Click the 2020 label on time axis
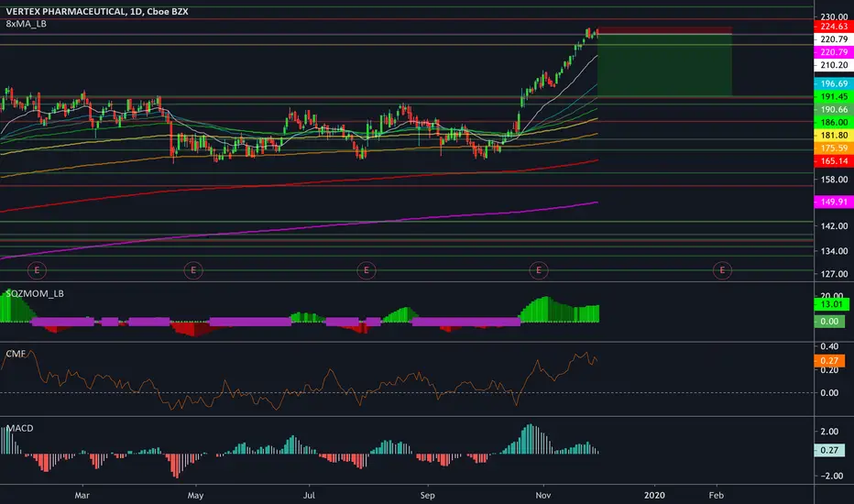 [x=654, y=495]
